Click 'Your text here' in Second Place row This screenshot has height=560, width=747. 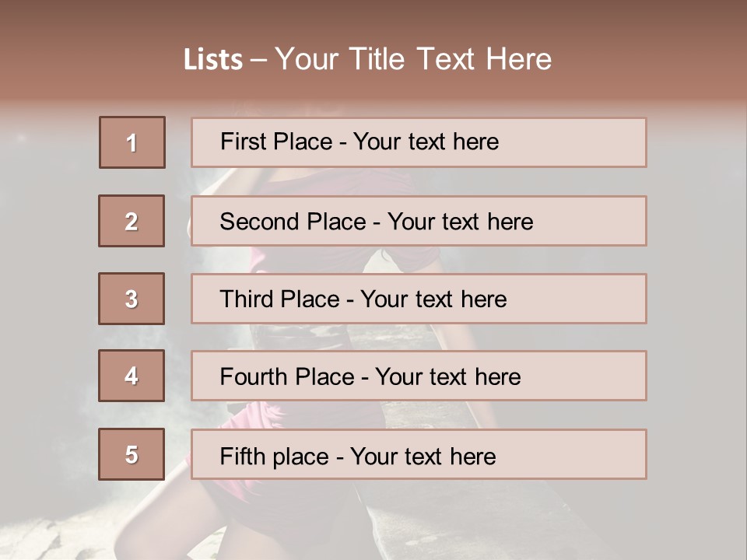[460, 222]
